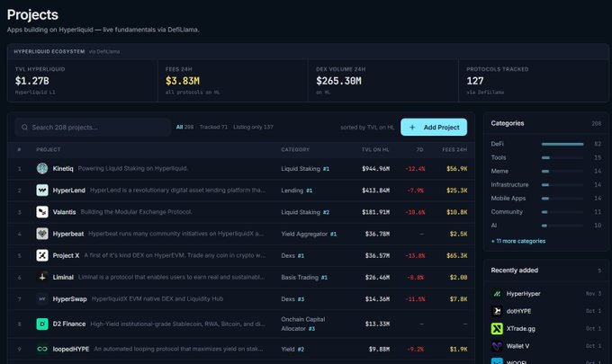Click the Yield Aggregator #1 category cell
The image size is (612, 364).
tap(309, 234)
